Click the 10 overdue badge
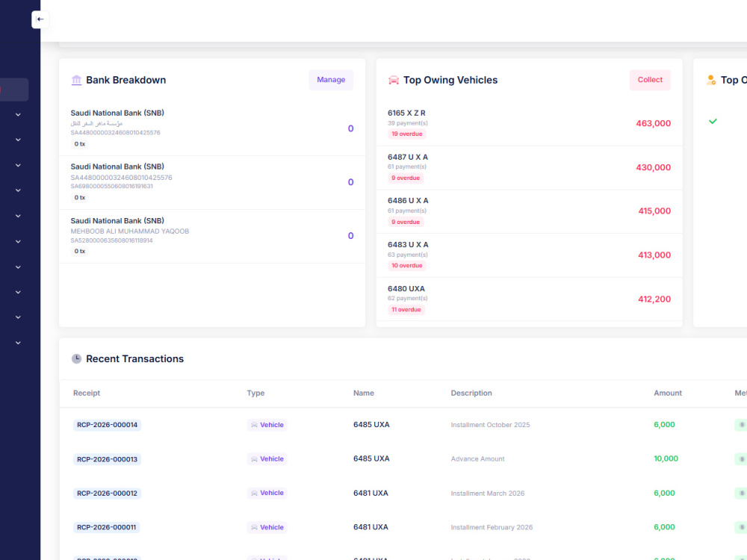747x560 pixels. (407, 266)
